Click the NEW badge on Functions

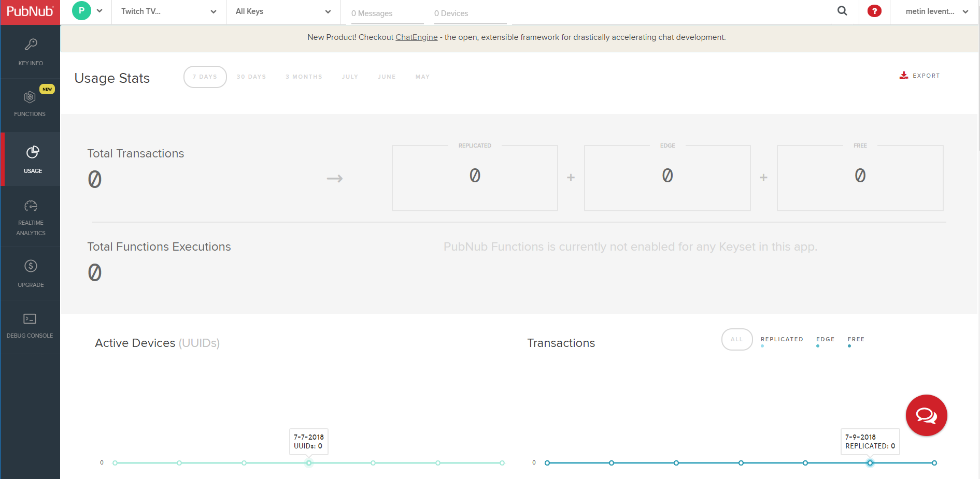47,89
